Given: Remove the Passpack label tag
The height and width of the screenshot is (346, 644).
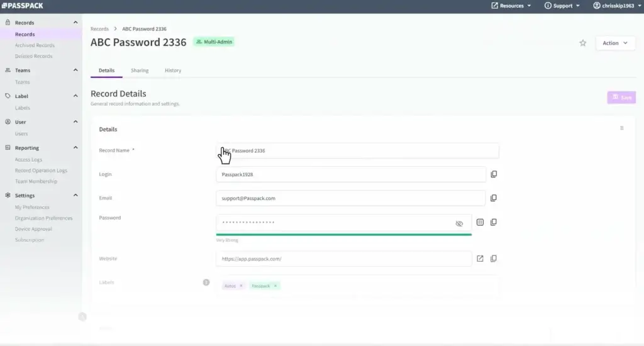Looking at the screenshot, I should coord(275,286).
